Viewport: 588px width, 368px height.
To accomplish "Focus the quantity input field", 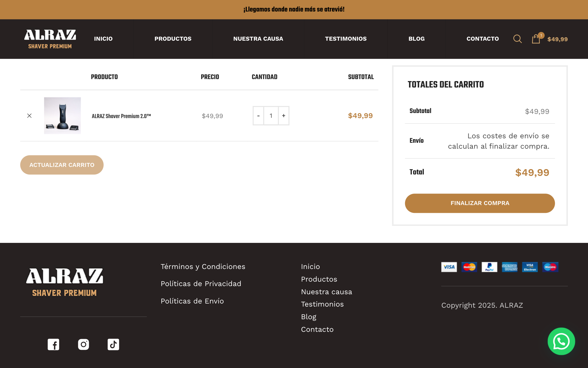I will [271, 116].
